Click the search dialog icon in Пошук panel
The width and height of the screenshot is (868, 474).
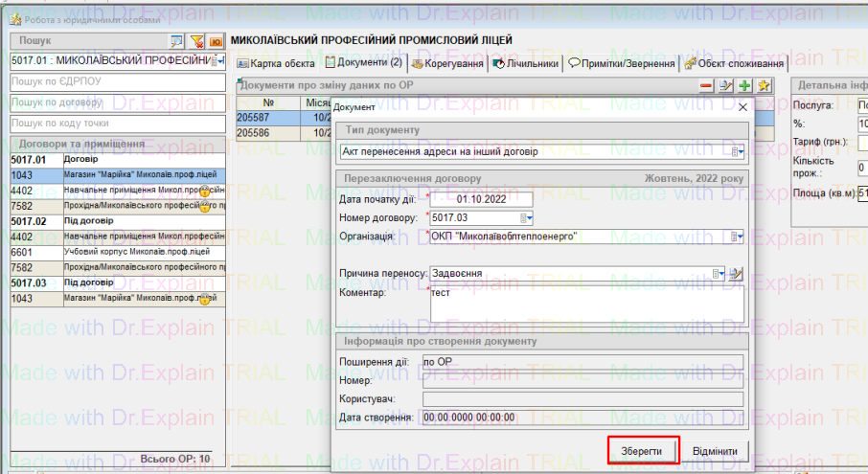176,41
